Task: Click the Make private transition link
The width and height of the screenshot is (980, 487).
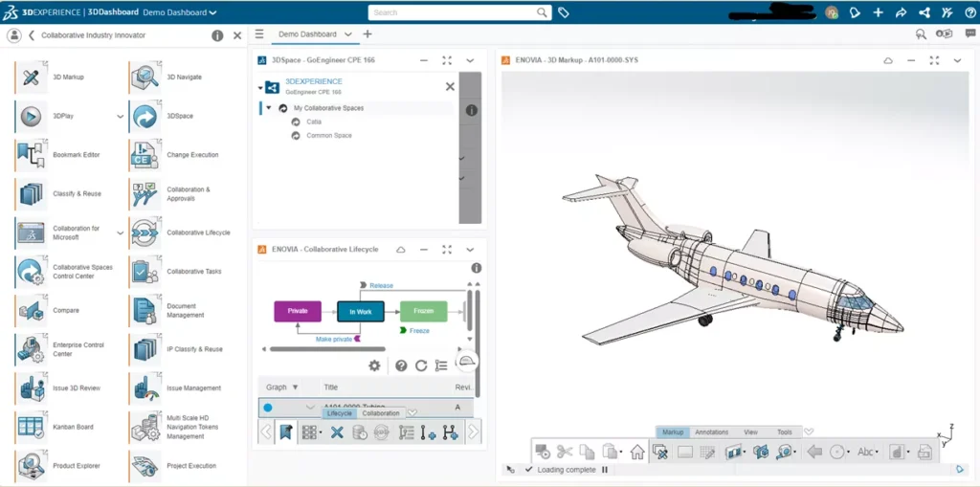Action: [334, 339]
